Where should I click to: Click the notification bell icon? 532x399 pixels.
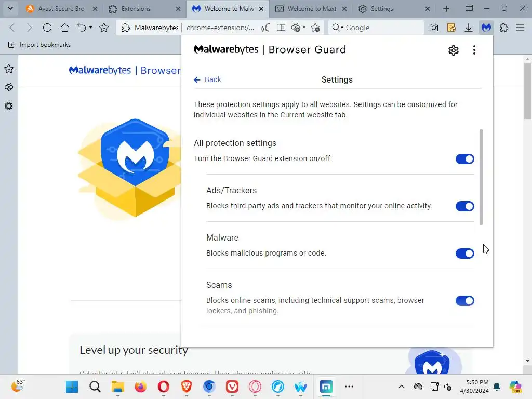[497, 387]
